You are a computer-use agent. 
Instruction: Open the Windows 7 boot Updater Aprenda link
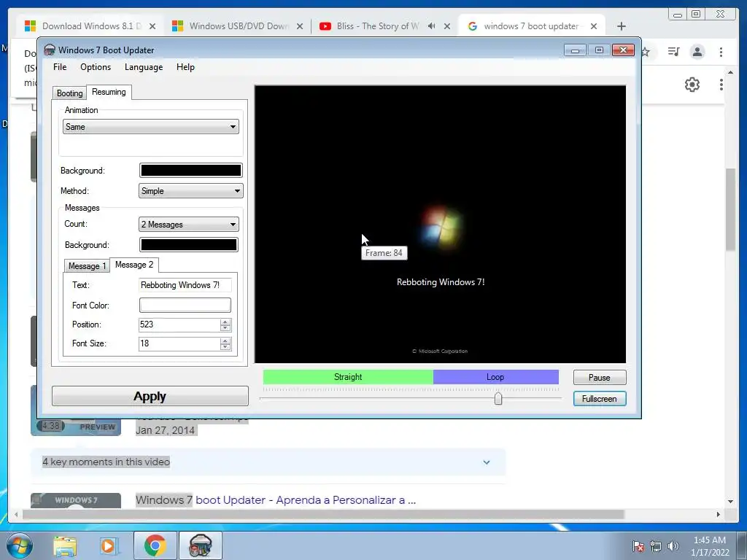click(x=276, y=500)
